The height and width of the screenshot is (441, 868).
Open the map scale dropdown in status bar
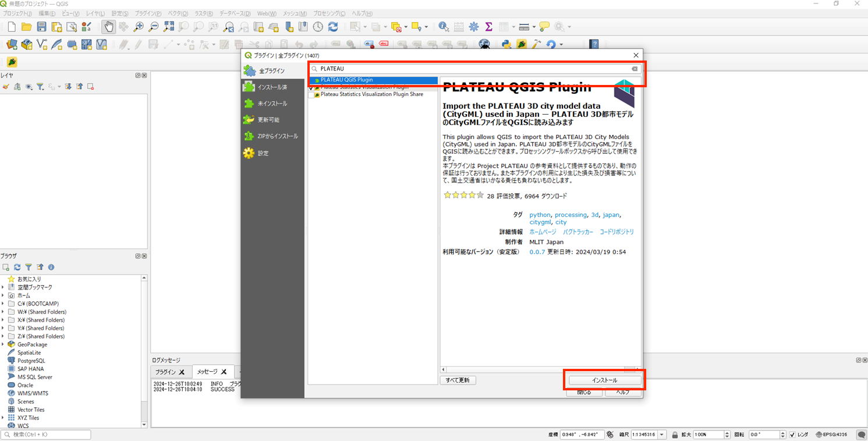(x=662, y=435)
